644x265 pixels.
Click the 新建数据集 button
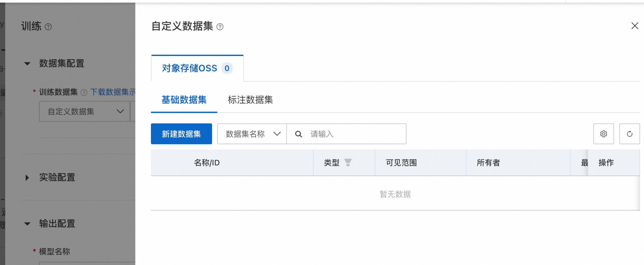[181, 134]
